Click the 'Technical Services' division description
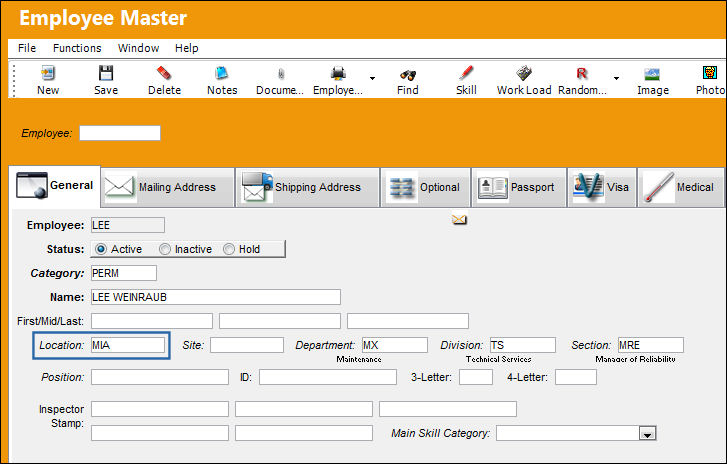 point(498,359)
